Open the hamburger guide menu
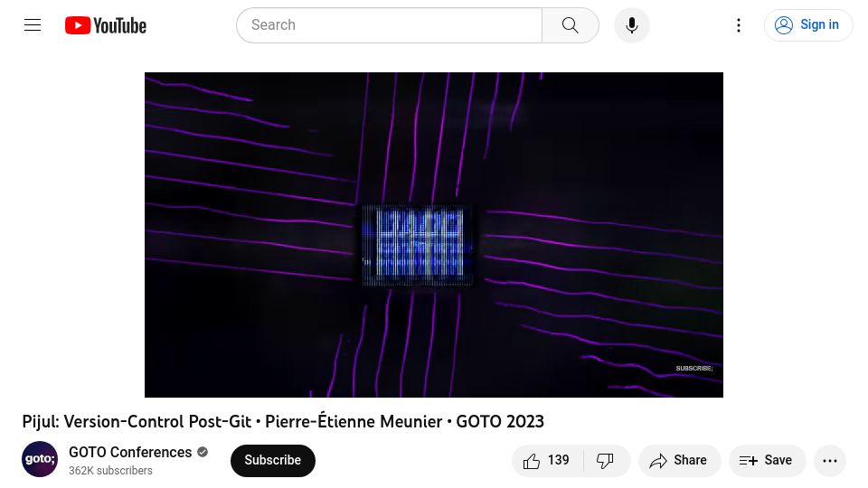This screenshot has width=868, height=488. coord(33,25)
